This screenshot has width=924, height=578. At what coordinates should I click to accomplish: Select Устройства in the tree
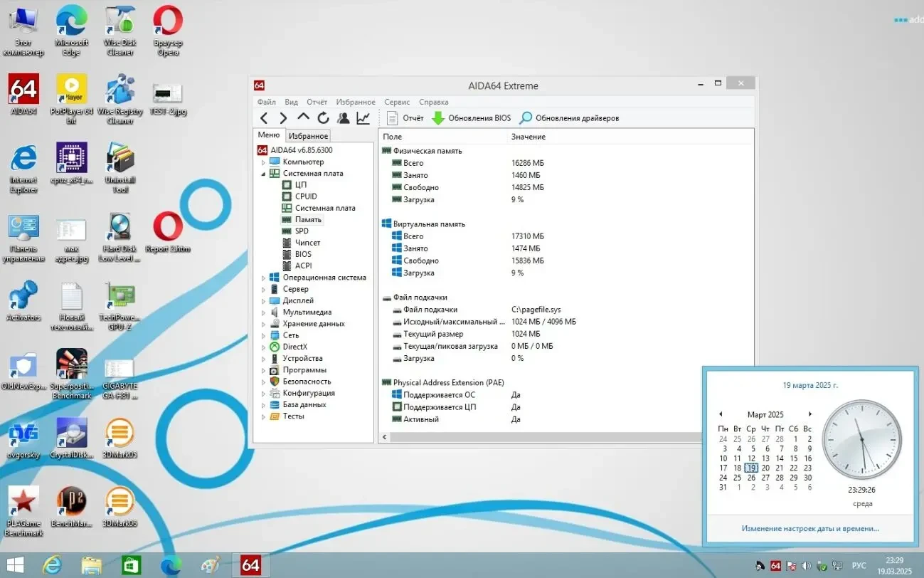click(x=302, y=359)
